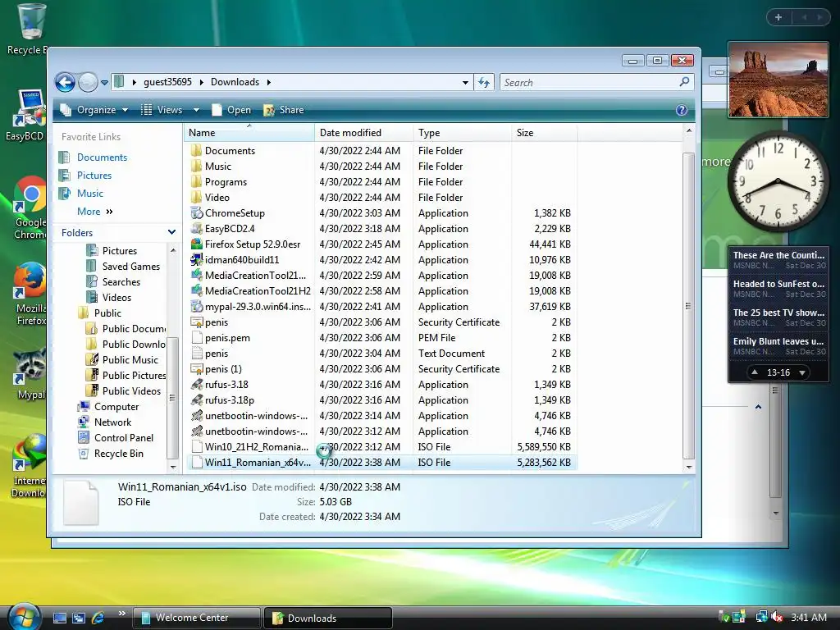This screenshot has width=840, height=630.
Task: Click the Open toolbar button
Action: click(x=231, y=110)
